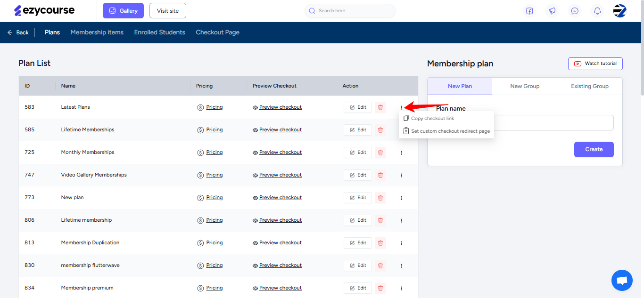The image size is (644, 298).
Task: Click the Name column header
Action: pyautogui.click(x=68, y=86)
